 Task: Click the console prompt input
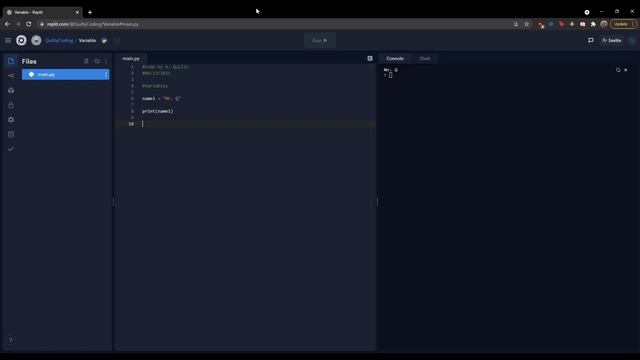pyautogui.click(x=391, y=75)
